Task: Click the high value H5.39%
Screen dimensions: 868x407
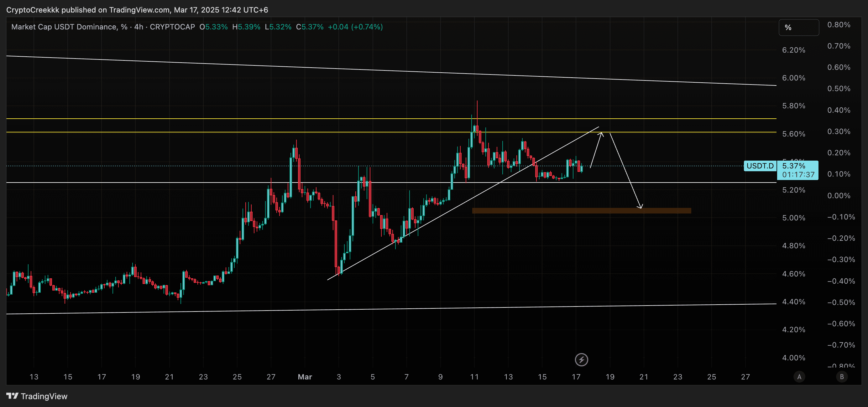Action: tap(246, 27)
